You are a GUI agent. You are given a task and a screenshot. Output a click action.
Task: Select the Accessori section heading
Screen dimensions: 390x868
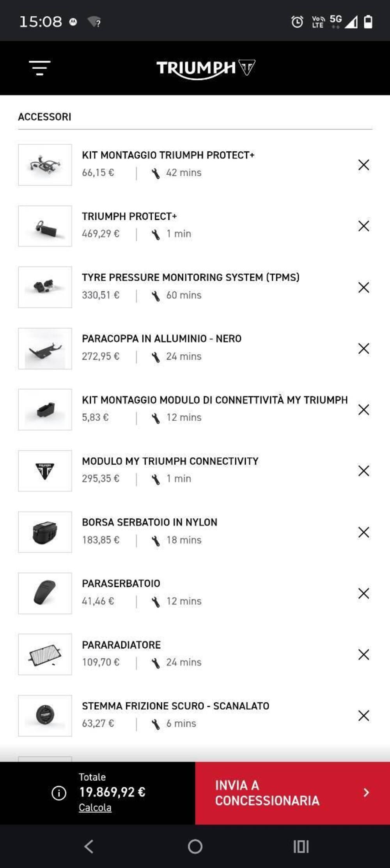(x=44, y=117)
